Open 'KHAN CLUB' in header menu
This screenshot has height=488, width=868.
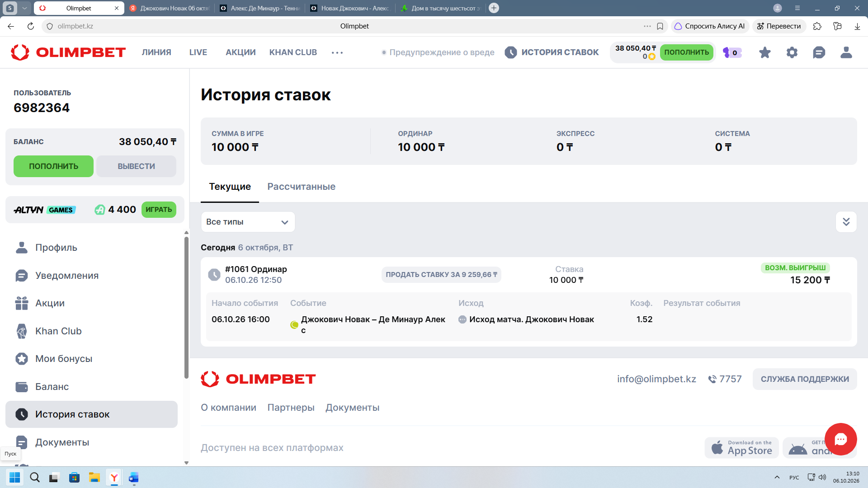tap(293, 52)
